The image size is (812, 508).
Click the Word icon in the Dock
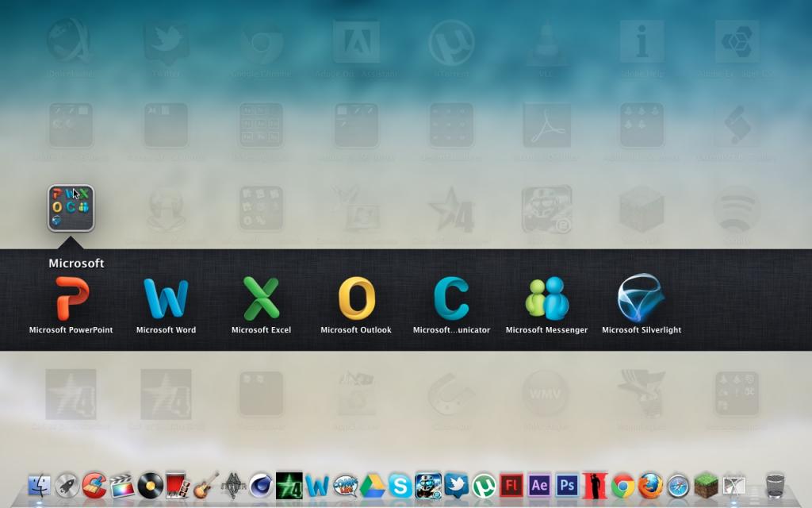point(317,486)
